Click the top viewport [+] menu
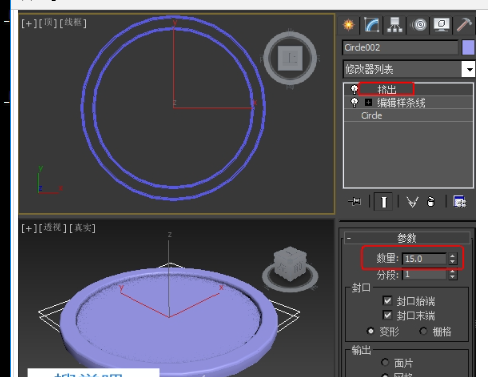 tap(29, 23)
